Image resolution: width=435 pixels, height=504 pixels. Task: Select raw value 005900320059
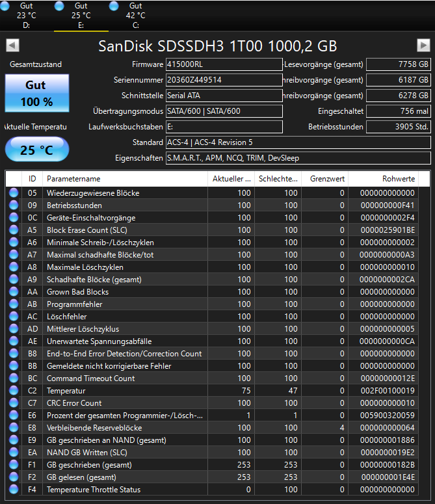[388, 416]
